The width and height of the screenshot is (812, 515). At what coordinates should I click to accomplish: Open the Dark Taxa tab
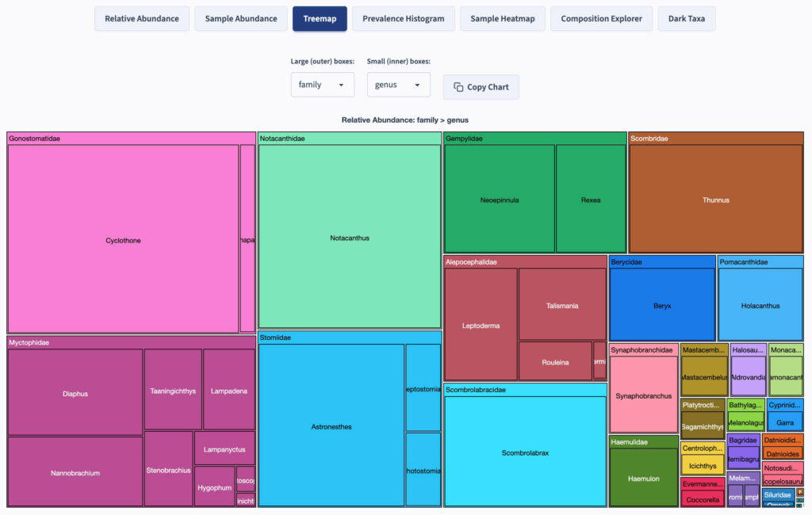click(x=686, y=19)
